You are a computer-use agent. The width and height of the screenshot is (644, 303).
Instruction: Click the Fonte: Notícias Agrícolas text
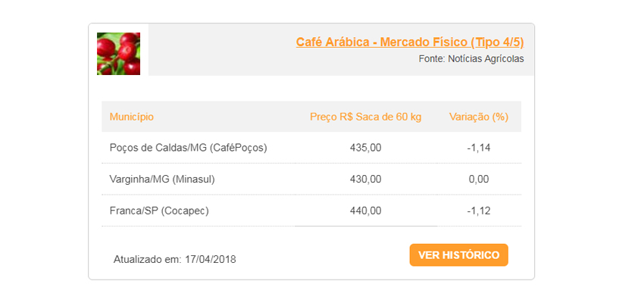pyautogui.click(x=470, y=59)
